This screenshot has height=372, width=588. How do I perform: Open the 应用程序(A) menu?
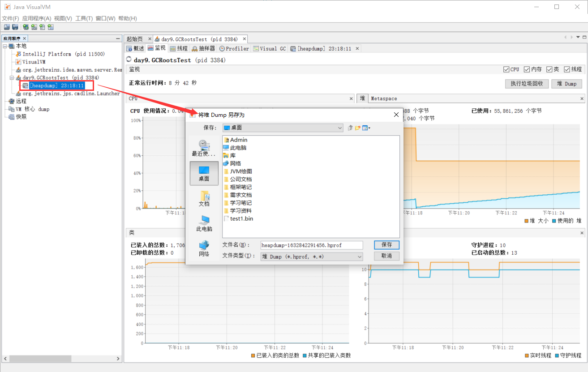[37, 18]
